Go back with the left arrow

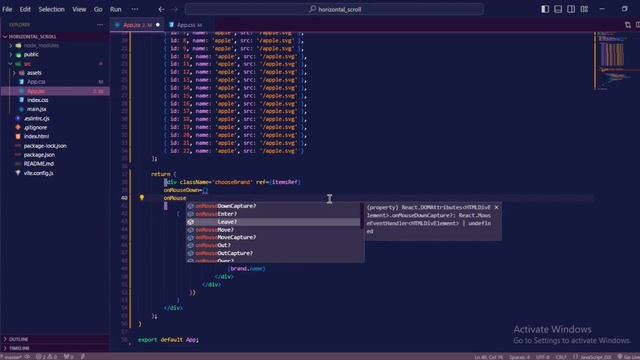161,9
